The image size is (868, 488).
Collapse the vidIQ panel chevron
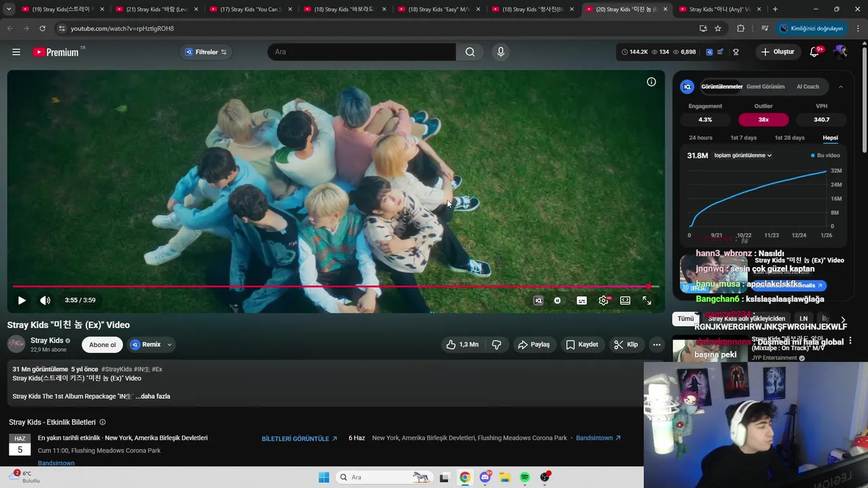tap(841, 87)
